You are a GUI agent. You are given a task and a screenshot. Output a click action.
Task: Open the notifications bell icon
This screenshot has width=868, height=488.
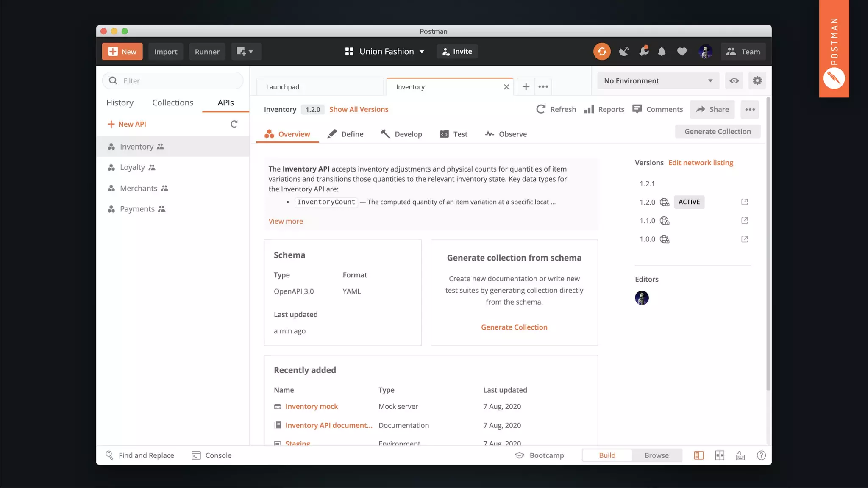click(x=662, y=52)
